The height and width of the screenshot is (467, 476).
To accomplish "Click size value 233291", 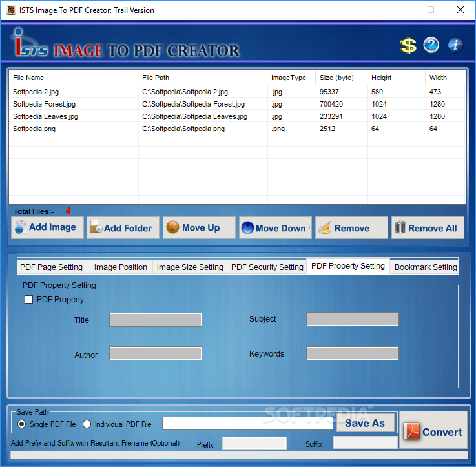I will 331,116.
